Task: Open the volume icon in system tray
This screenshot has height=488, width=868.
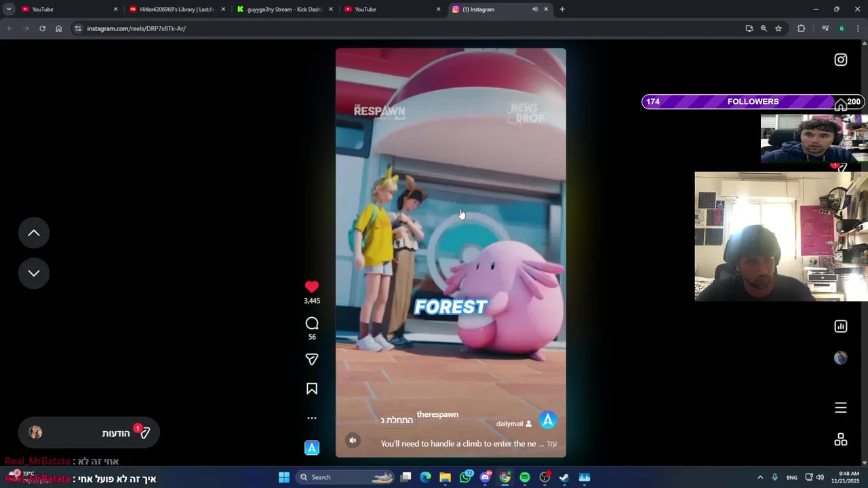Action: coord(821,477)
